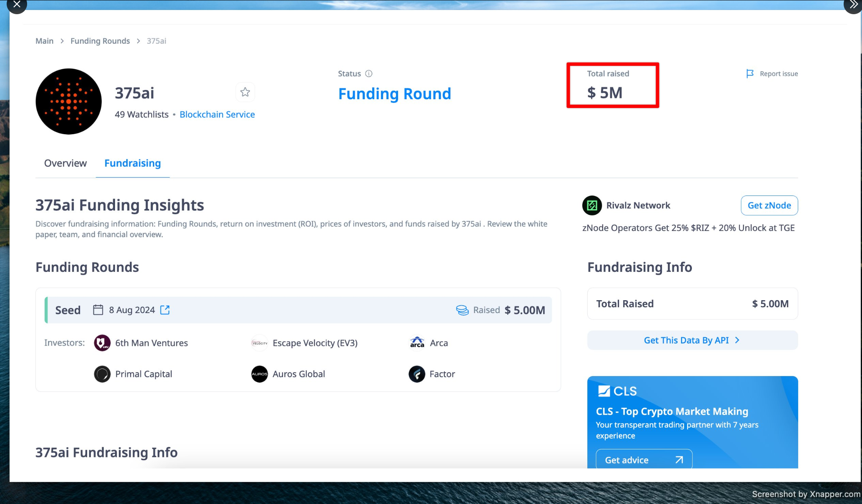The width and height of the screenshot is (862, 504).
Task: Click the Get zNode button
Action: click(769, 206)
